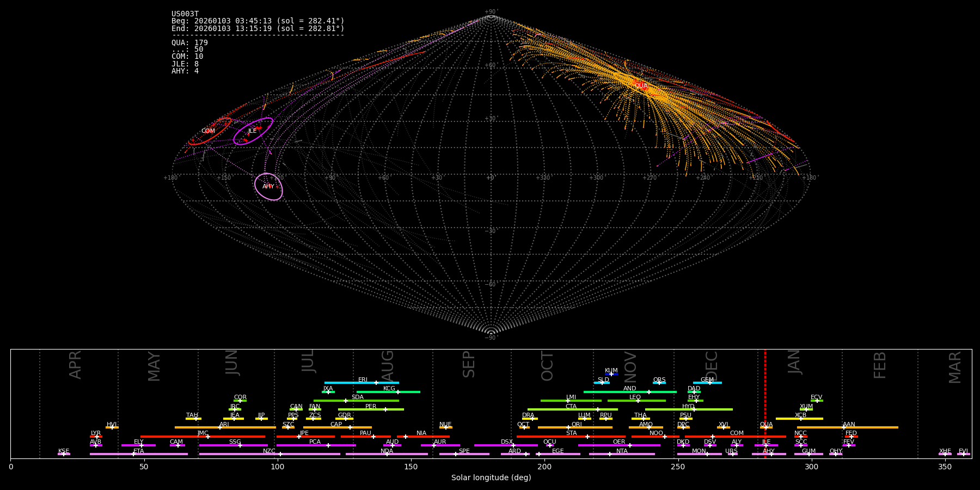Click the QUA: 179 count in legend
Screen dimensions: 980x490
[x=189, y=42]
